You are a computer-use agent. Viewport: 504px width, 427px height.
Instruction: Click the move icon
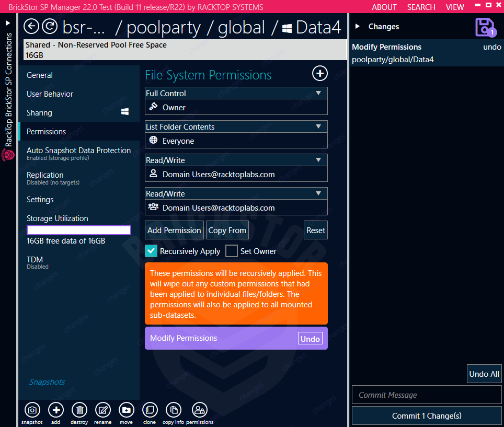click(x=126, y=410)
